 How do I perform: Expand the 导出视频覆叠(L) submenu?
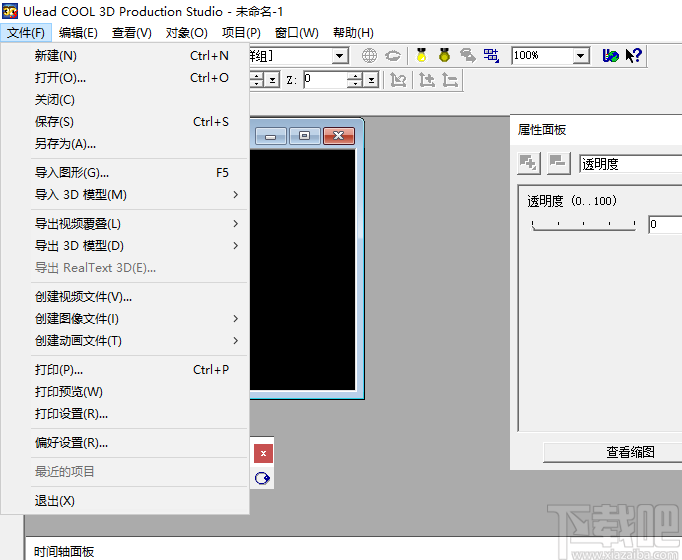click(x=138, y=224)
